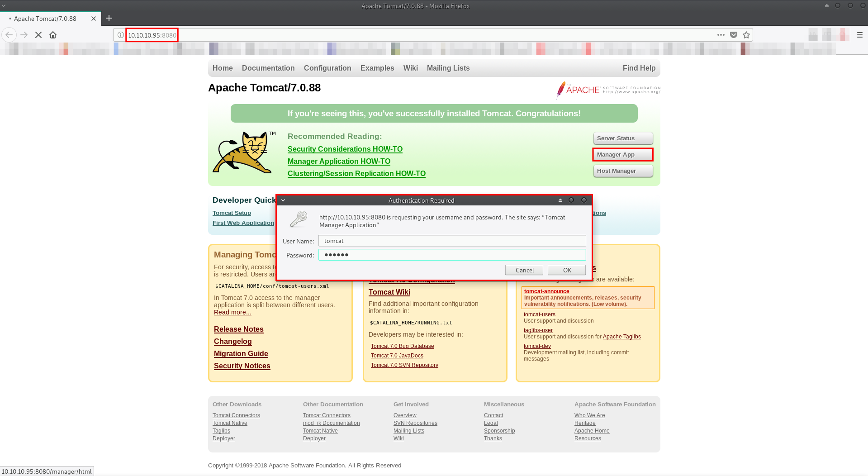The image size is (868, 476).
Task: Open the Tomcat Setup link
Action: point(232,213)
